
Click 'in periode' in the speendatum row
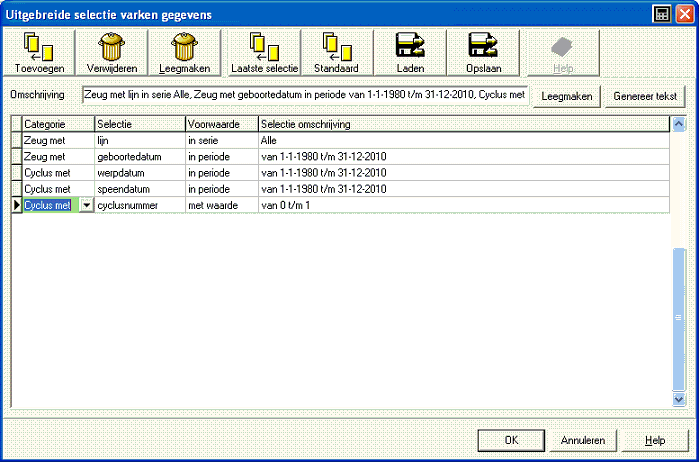[x=222, y=189]
